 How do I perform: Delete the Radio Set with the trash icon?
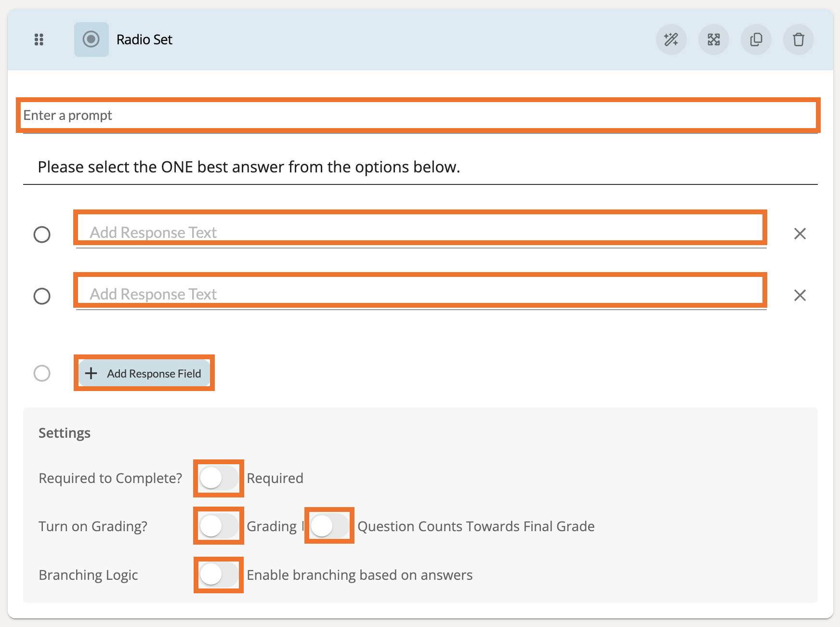pyautogui.click(x=798, y=39)
